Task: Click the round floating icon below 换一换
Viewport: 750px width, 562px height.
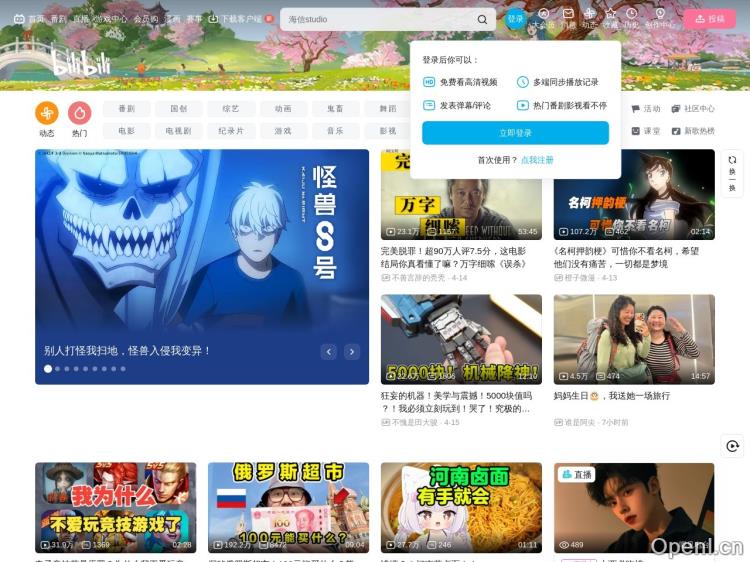Action: [x=732, y=446]
